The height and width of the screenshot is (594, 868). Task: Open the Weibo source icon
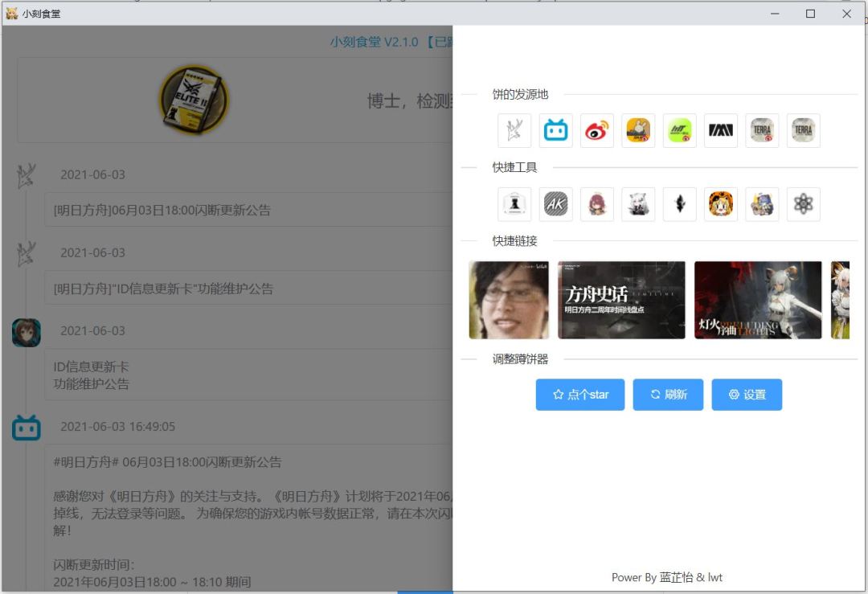[596, 131]
